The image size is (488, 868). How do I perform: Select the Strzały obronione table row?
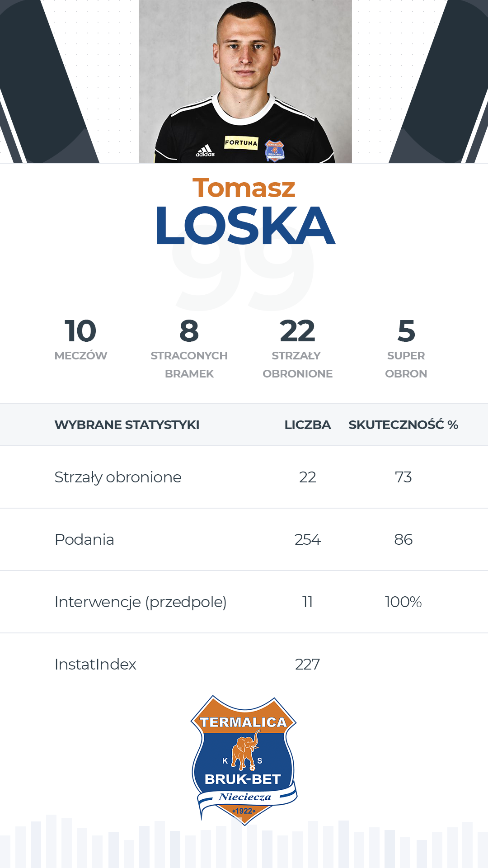coord(244,477)
